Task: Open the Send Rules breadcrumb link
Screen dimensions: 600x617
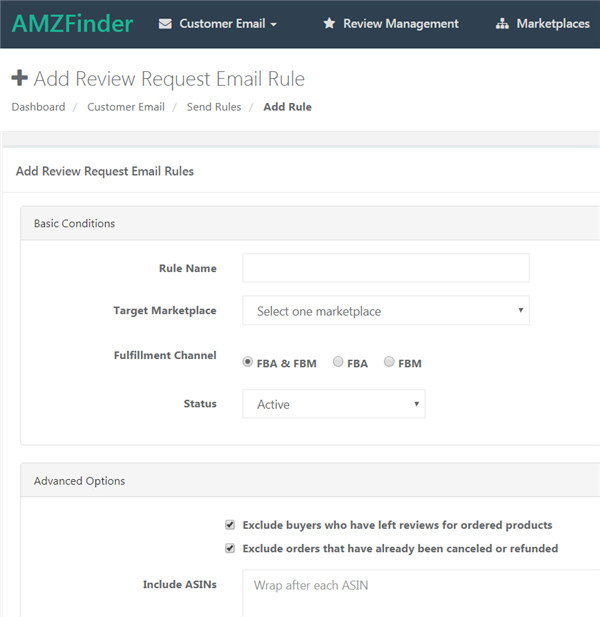Action: [x=214, y=107]
